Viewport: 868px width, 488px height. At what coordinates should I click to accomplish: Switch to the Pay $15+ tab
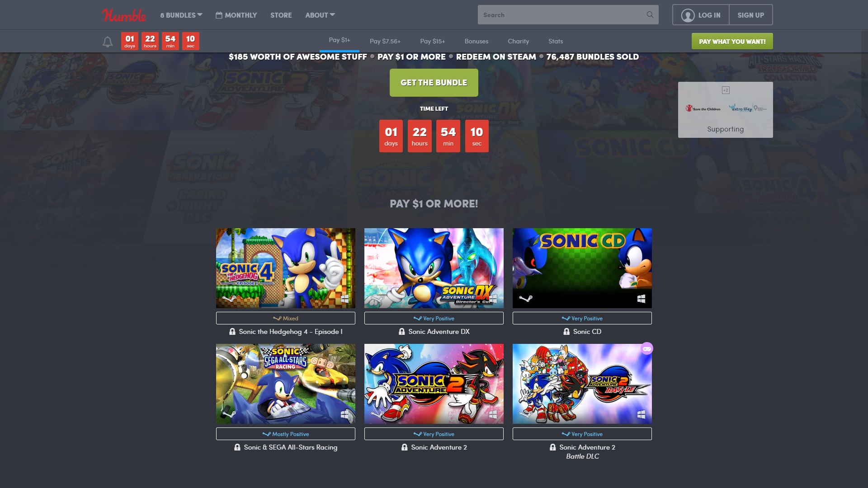click(x=433, y=41)
